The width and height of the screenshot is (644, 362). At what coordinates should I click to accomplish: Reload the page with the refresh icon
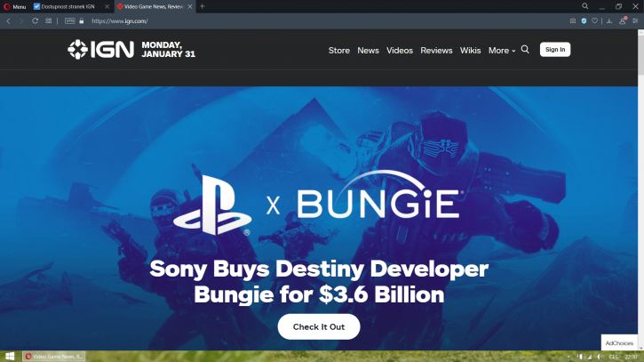pyautogui.click(x=35, y=21)
